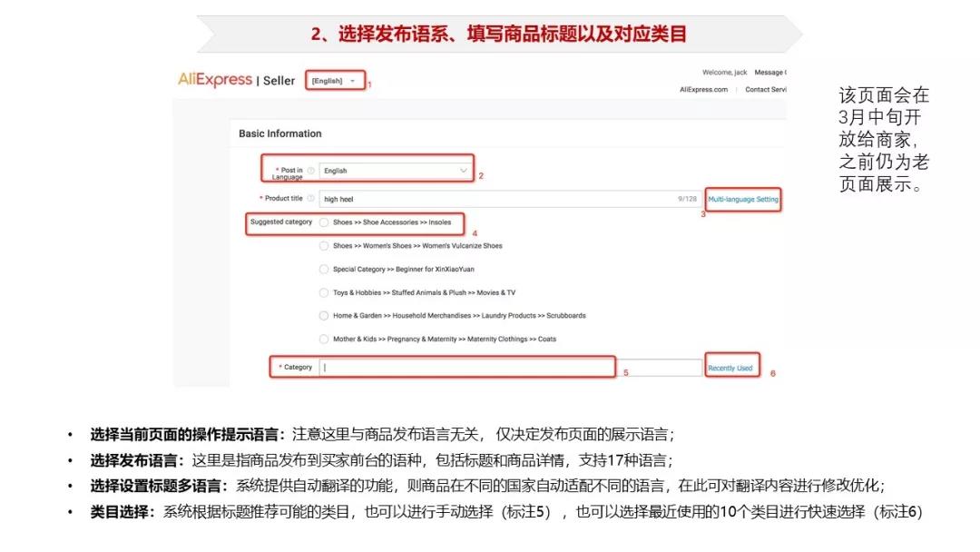Select the Shoes >> Shoe Accessories >> Insoles category

point(324,222)
